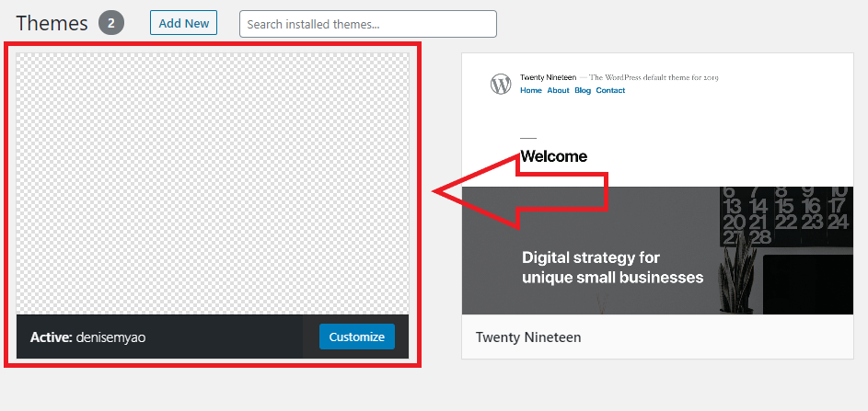Click the Welcome heading in the preview
Viewport: 868px width, 411px height.
tap(553, 156)
